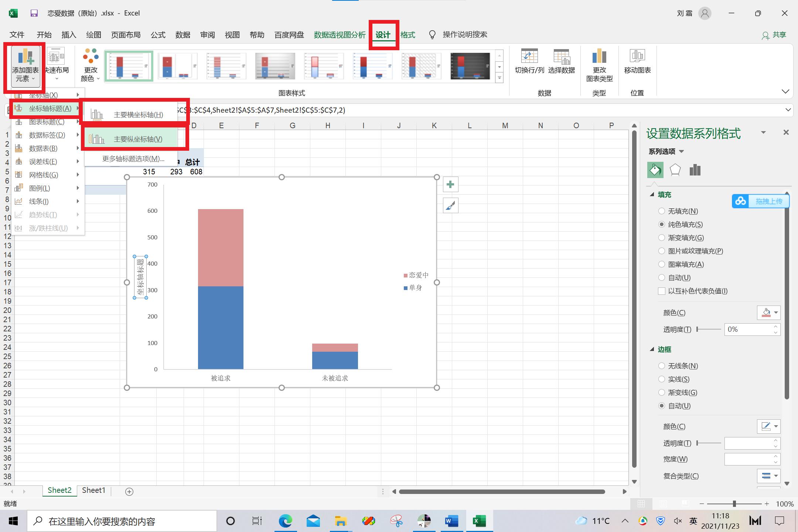Switch to the Format (格式) ribbon tab
Screen dimensions: 798x532
click(408, 35)
